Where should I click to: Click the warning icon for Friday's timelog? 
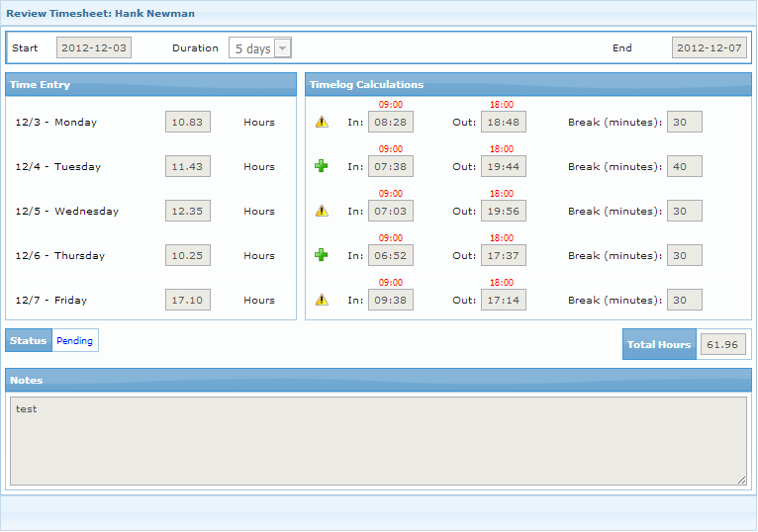click(x=322, y=300)
